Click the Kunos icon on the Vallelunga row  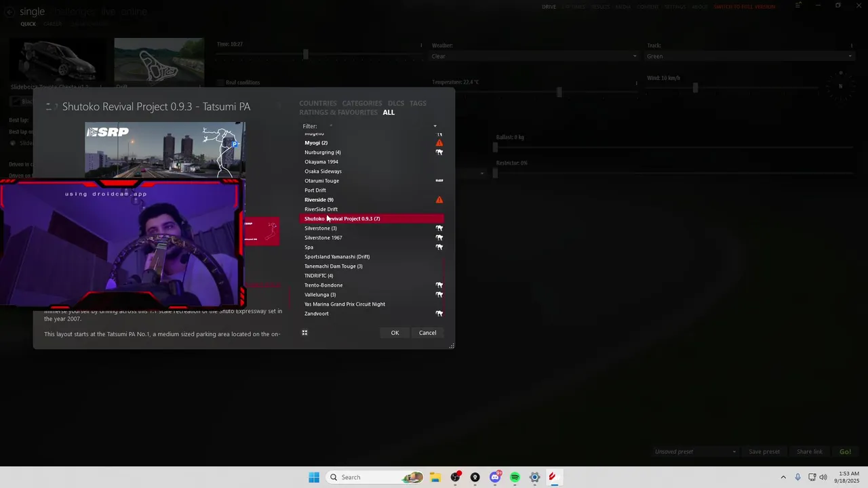coord(439,295)
